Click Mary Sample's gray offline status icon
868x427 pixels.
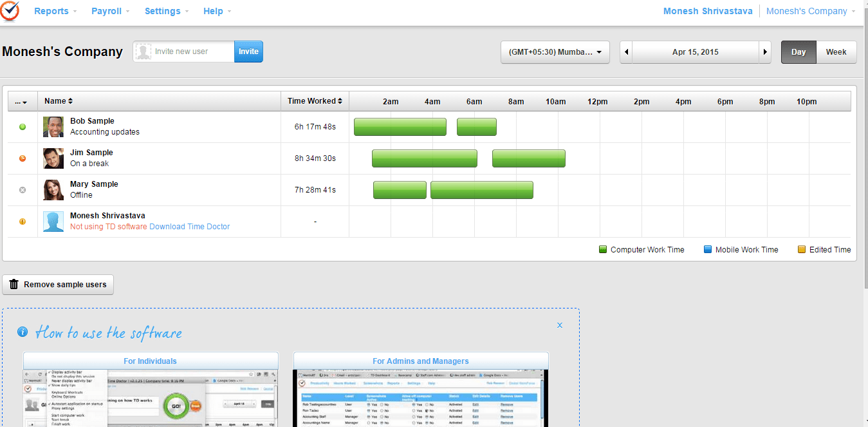23,190
